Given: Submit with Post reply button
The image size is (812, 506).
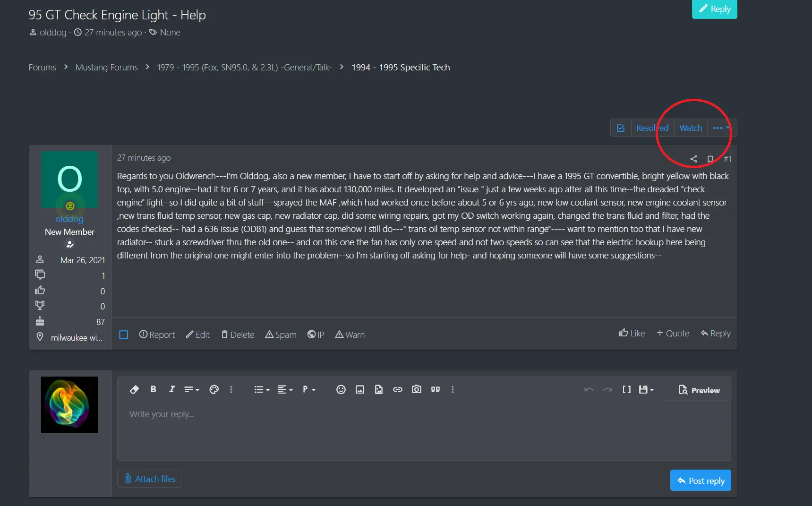Looking at the screenshot, I should pos(701,480).
